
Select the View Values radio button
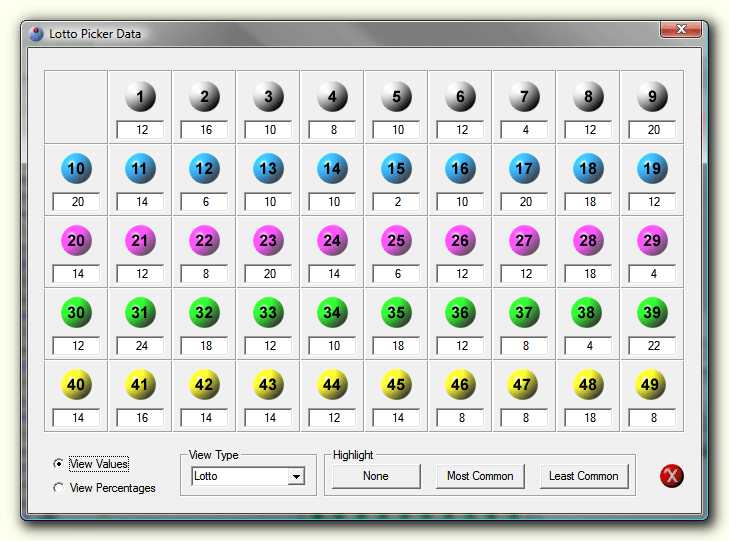[58, 464]
